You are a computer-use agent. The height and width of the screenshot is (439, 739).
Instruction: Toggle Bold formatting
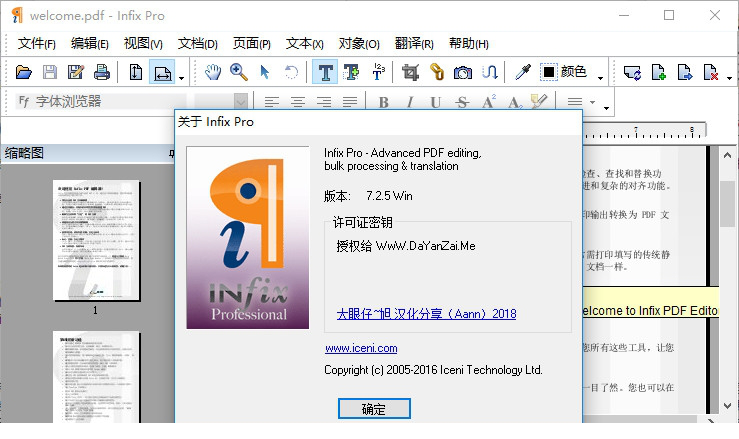(384, 101)
